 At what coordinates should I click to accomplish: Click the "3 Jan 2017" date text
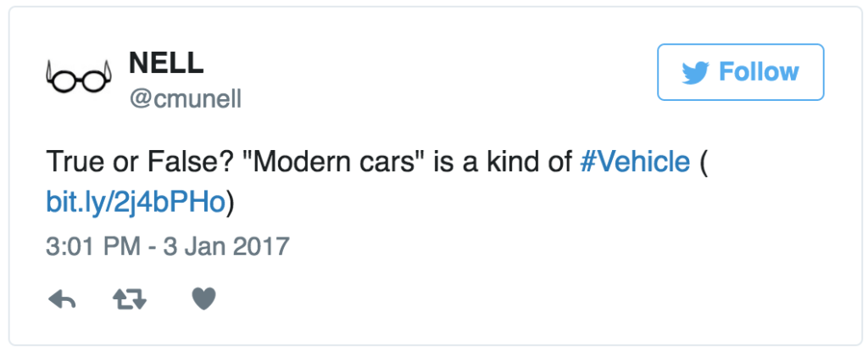225,246
